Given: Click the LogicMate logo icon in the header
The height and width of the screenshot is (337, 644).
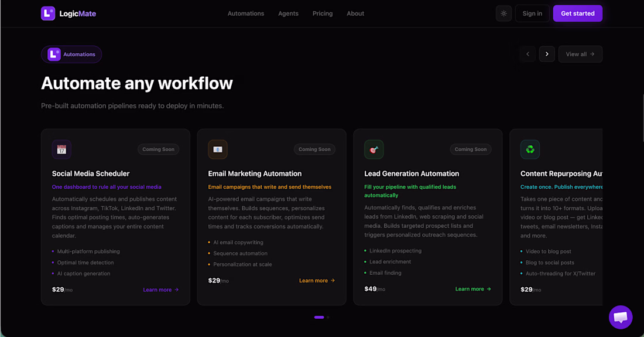Looking at the screenshot, I should pyautogui.click(x=48, y=13).
